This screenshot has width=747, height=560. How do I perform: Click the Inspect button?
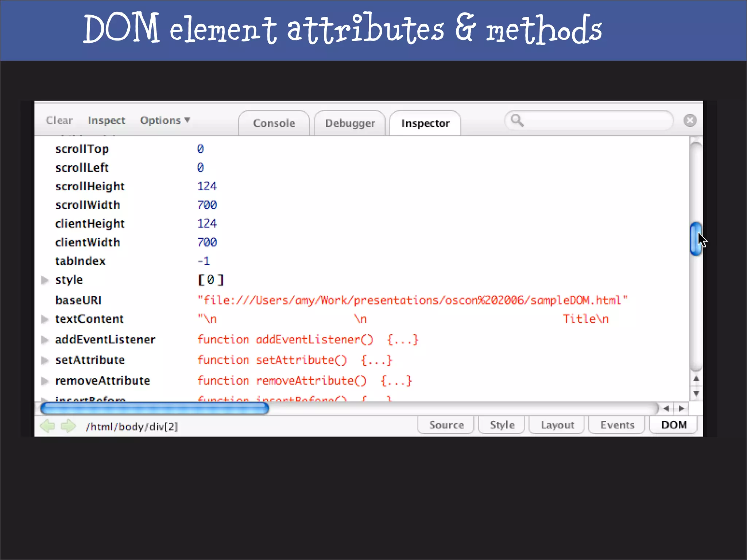(x=106, y=120)
